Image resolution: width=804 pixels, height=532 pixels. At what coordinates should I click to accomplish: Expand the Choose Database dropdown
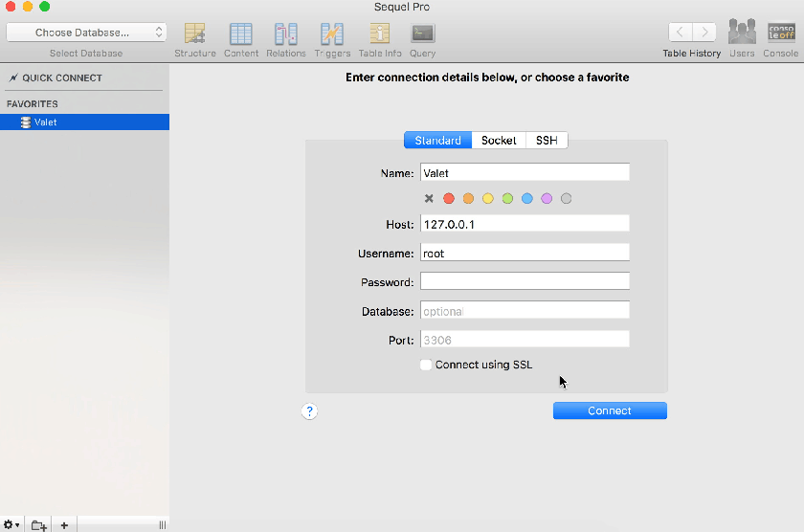[x=87, y=33]
